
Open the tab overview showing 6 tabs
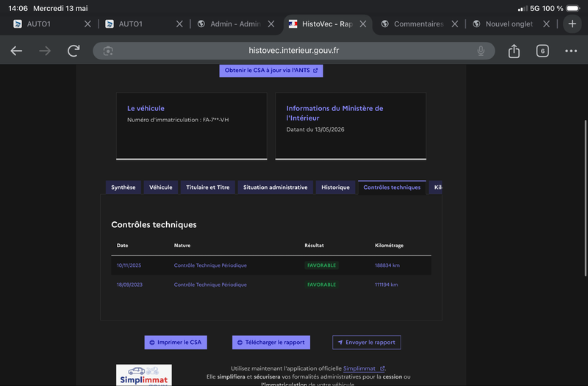click(x=542, y=51)
